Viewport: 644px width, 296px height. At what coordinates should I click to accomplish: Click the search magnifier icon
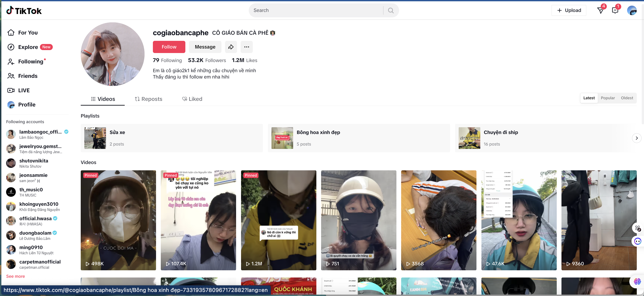pos(391,10)
